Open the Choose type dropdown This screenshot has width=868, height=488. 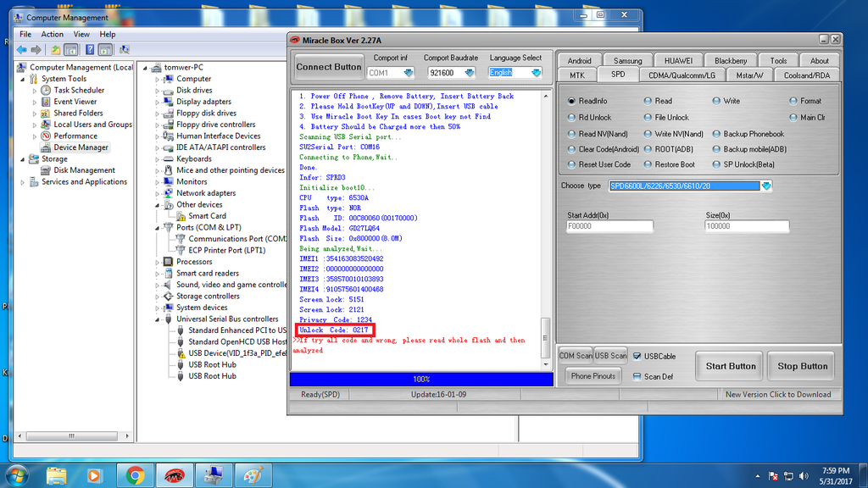(x=766, y=186)
